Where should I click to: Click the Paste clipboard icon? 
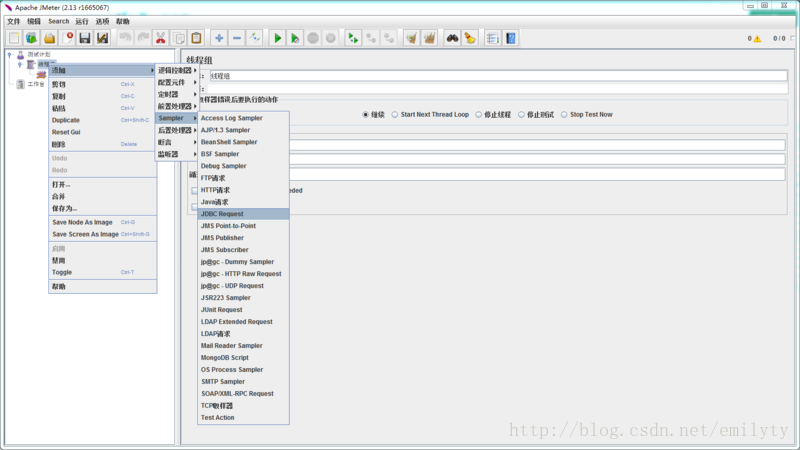[x=196, y=38]
